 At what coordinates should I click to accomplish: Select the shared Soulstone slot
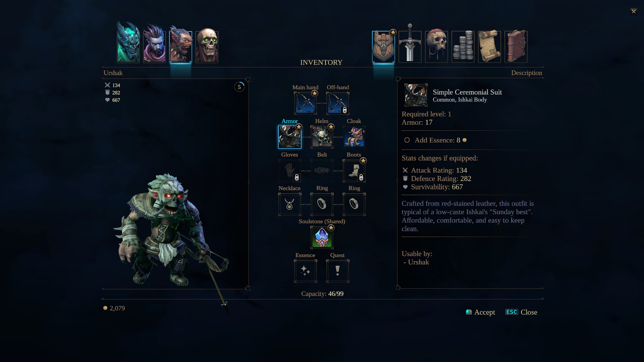pos(322,237)
